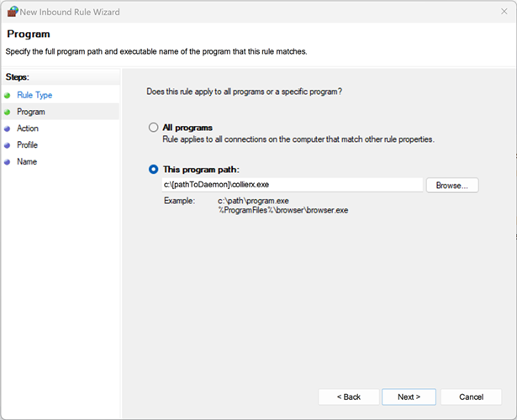Click example '%ProgramFiles%\browser\browser.exe'
Image resolution: width=517 pixels, height=420 pixels.
point(283,210)
